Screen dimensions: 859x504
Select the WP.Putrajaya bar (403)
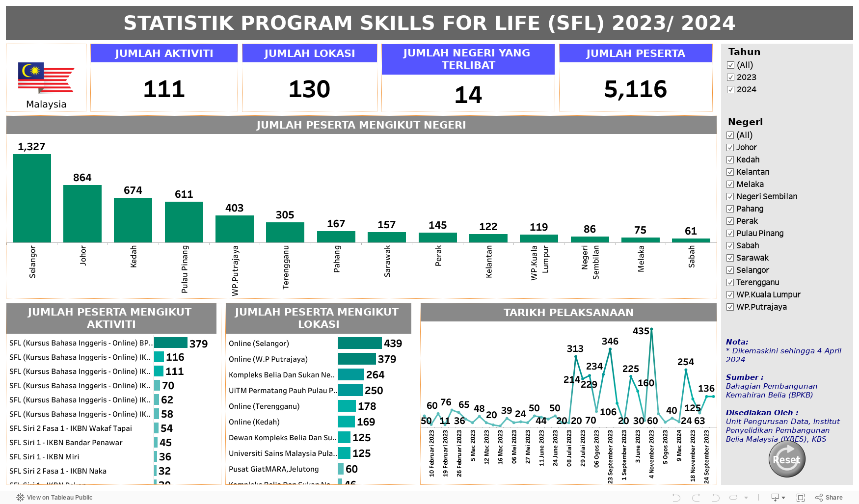click(235, 229)
